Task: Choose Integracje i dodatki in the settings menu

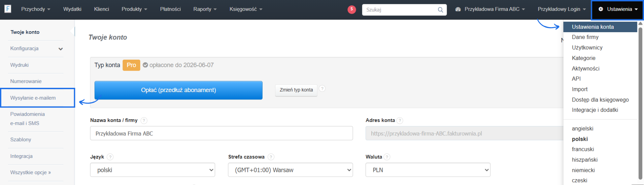Action: tap(595, 110)
